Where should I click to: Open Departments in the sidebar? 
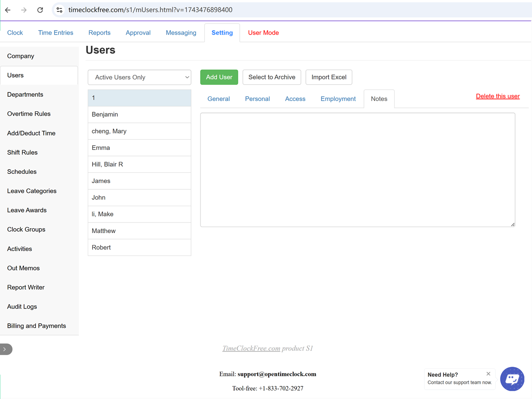tap(39, 94)
